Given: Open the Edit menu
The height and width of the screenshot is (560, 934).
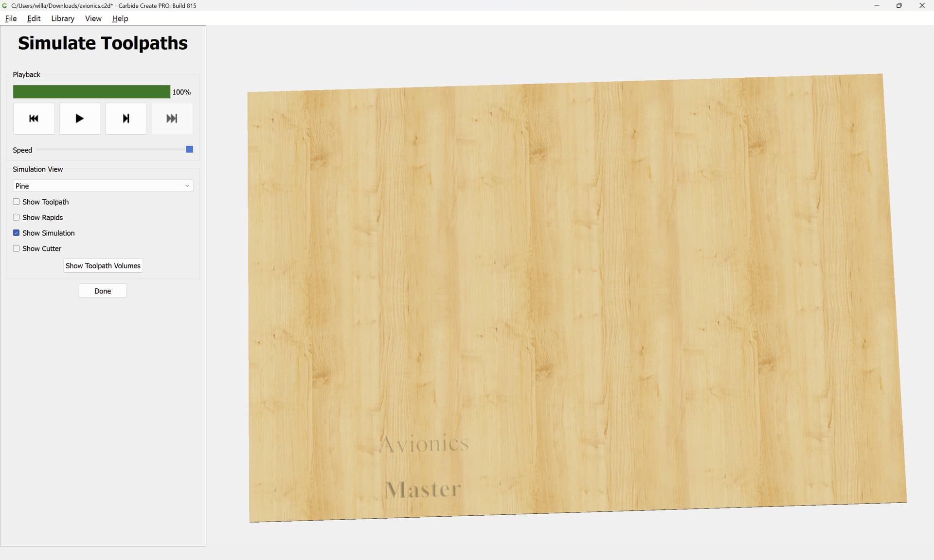Looking at the screenshot, I should [34, 18].
